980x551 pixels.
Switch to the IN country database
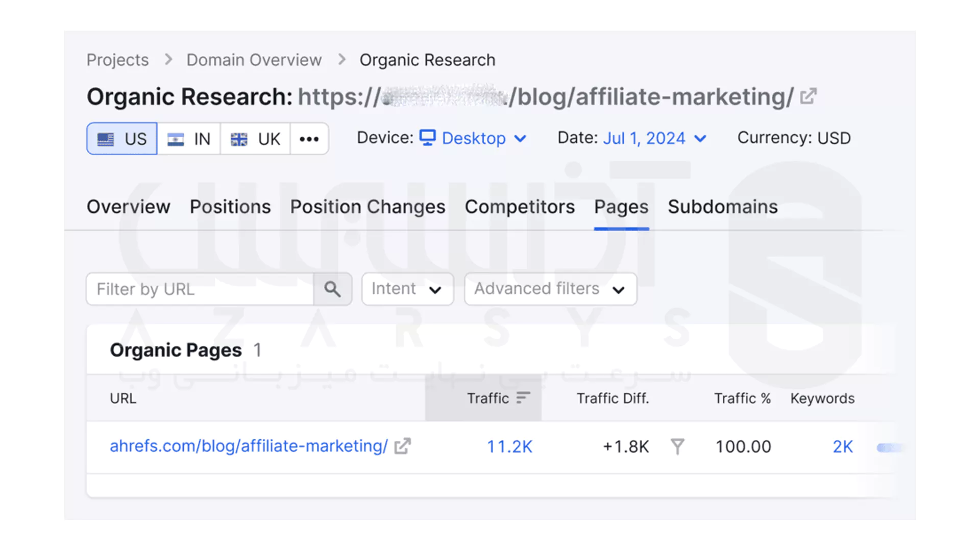[189, 139]
